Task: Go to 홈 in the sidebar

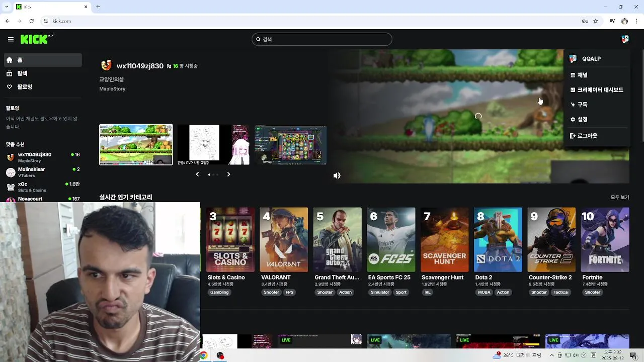Action: click(43, 60)
